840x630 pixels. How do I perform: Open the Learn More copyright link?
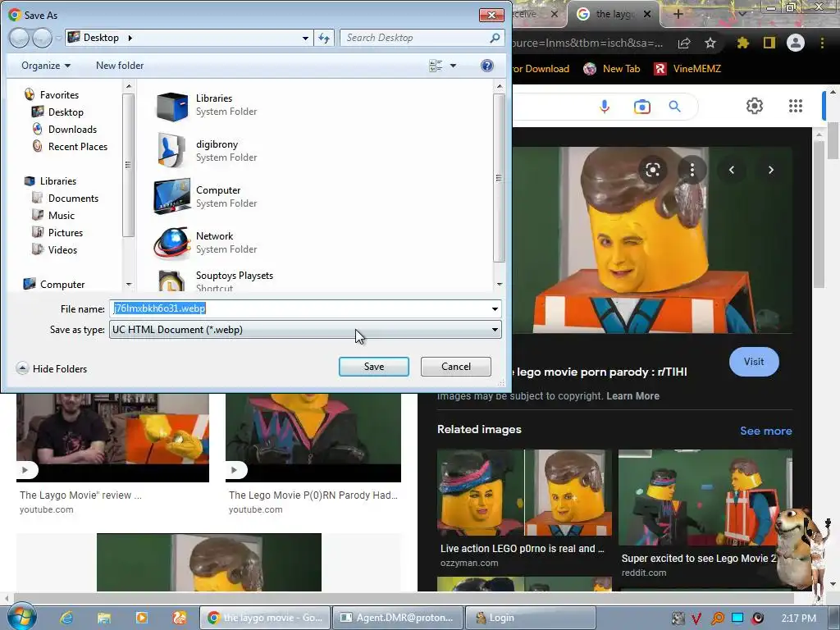click(x=632, y=396)
